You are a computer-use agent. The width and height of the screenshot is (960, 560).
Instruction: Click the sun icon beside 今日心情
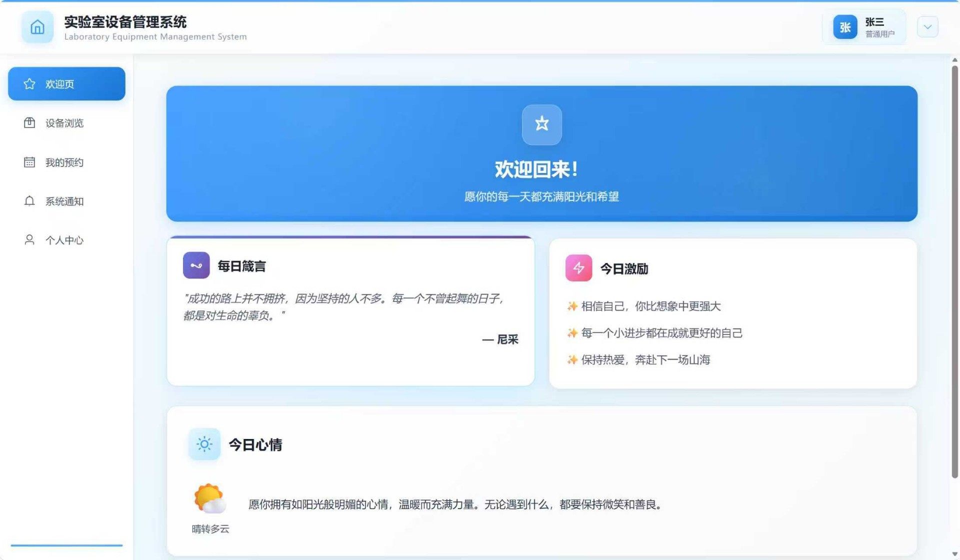204,444
